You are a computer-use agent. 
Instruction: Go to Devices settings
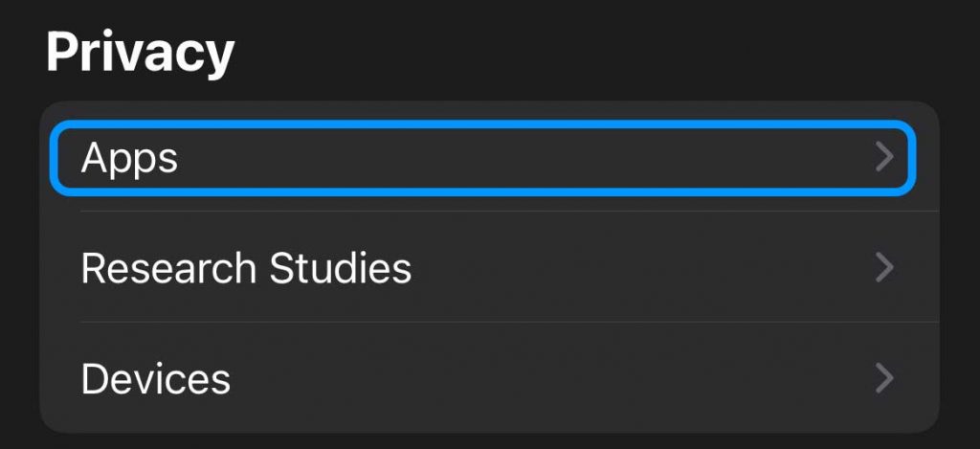click(483, 378)
